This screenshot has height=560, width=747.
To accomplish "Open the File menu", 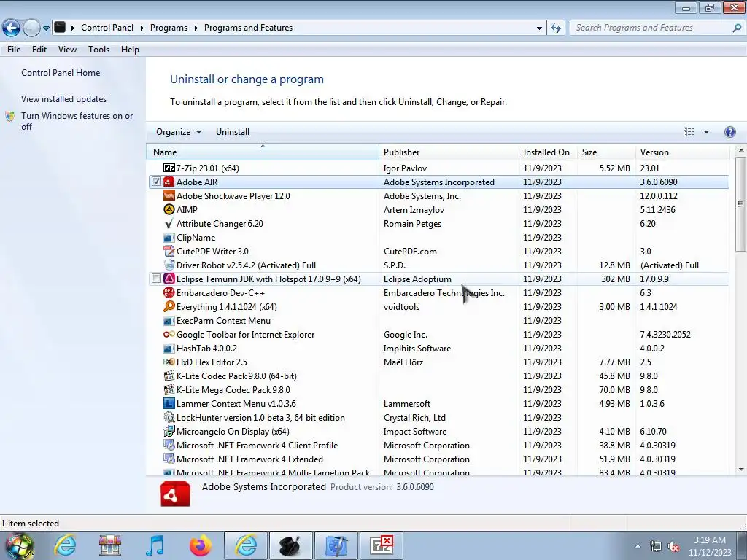I will pyautogui.click(x=14, y=50).
